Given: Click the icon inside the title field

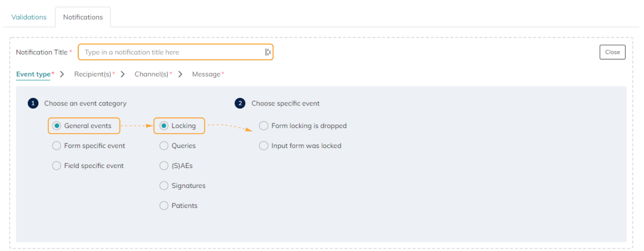Looking at the screenshot, I should (x=267, y=52).
